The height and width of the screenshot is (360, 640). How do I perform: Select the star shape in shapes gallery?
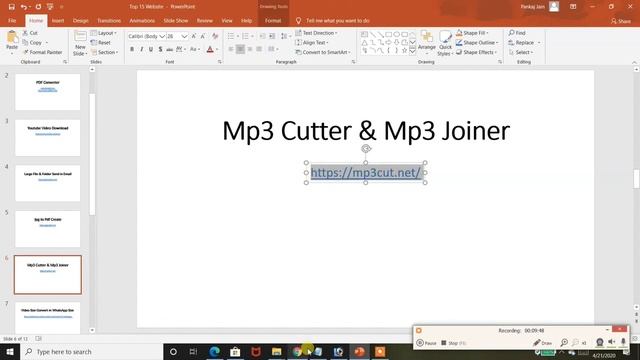(404, 51)
